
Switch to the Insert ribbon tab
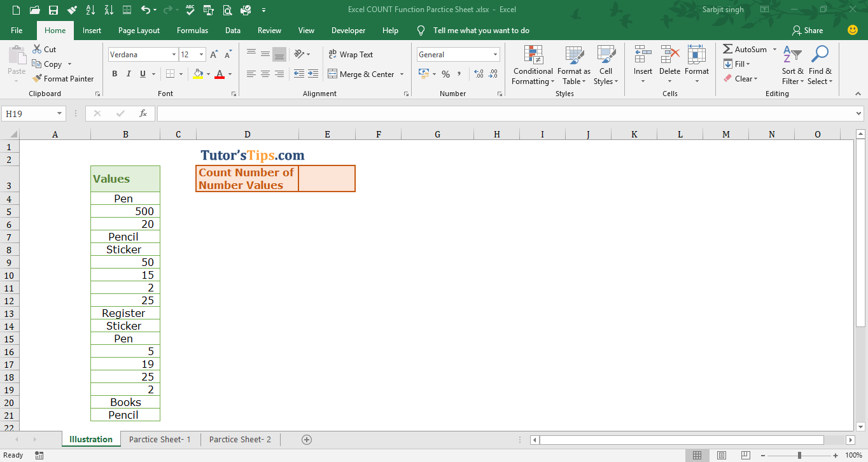[92, 31]
